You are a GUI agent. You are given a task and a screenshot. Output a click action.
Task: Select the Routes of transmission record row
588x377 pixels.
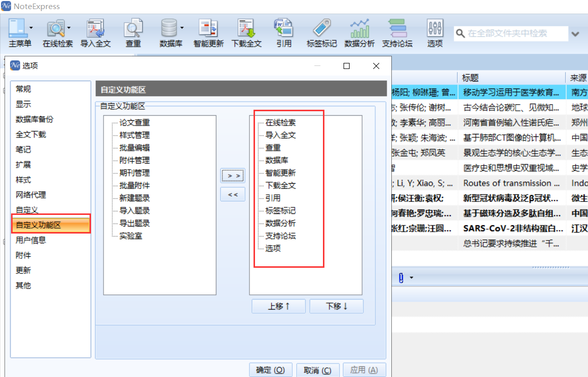pyautogui.click(x=490, y=183)
